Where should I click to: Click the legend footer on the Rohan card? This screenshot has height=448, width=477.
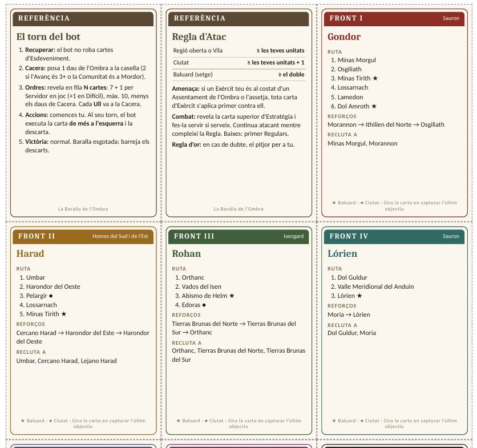[238, 423]
